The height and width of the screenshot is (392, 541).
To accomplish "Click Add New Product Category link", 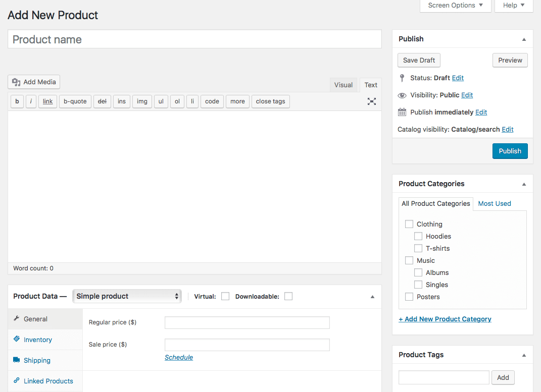I will pos(445,319).
